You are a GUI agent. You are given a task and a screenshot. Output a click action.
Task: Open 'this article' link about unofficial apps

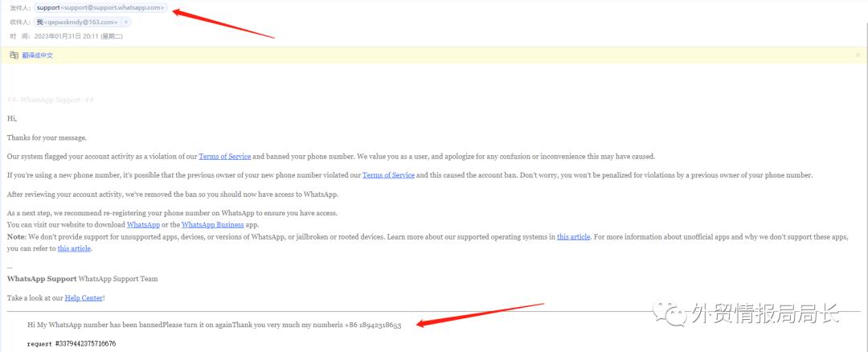point(74,249)
